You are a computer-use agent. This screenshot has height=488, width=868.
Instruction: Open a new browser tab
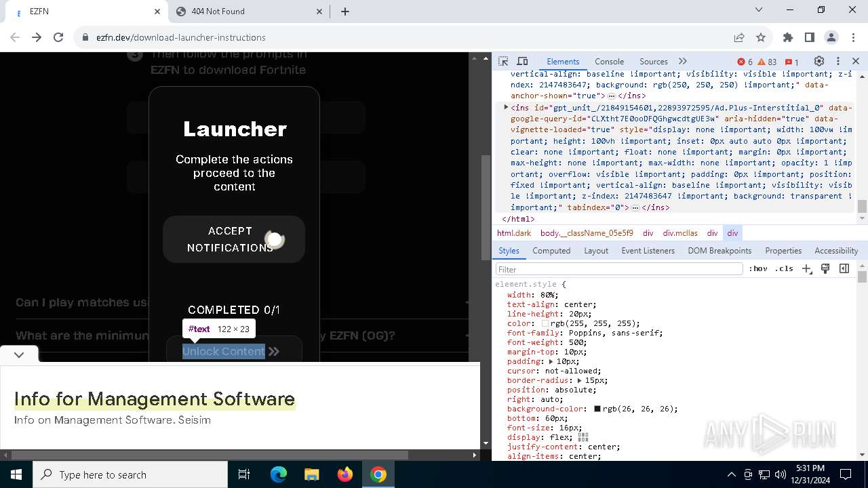tap(345, 12)
